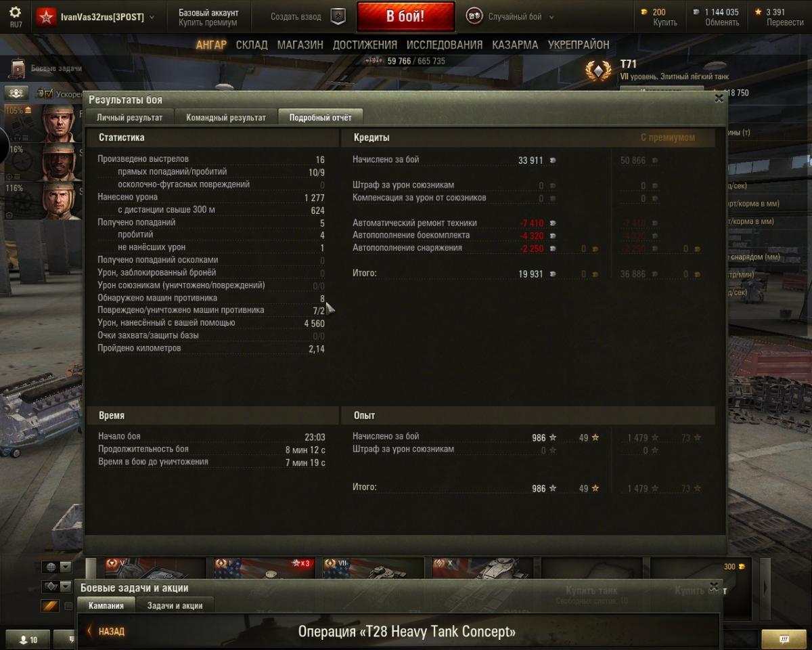Click the random battle mode icon

[474, 17]
